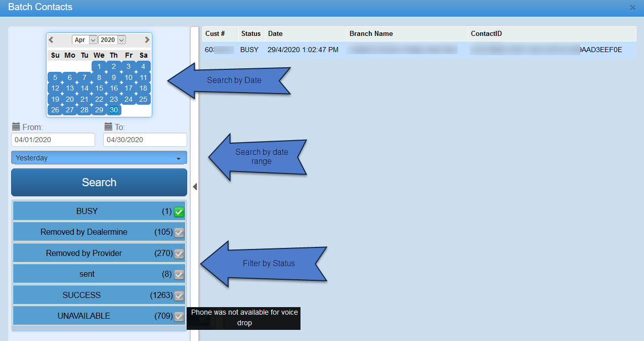
Task: Collapse left panel with splitter arrow
Action: (x=195, y=187)
